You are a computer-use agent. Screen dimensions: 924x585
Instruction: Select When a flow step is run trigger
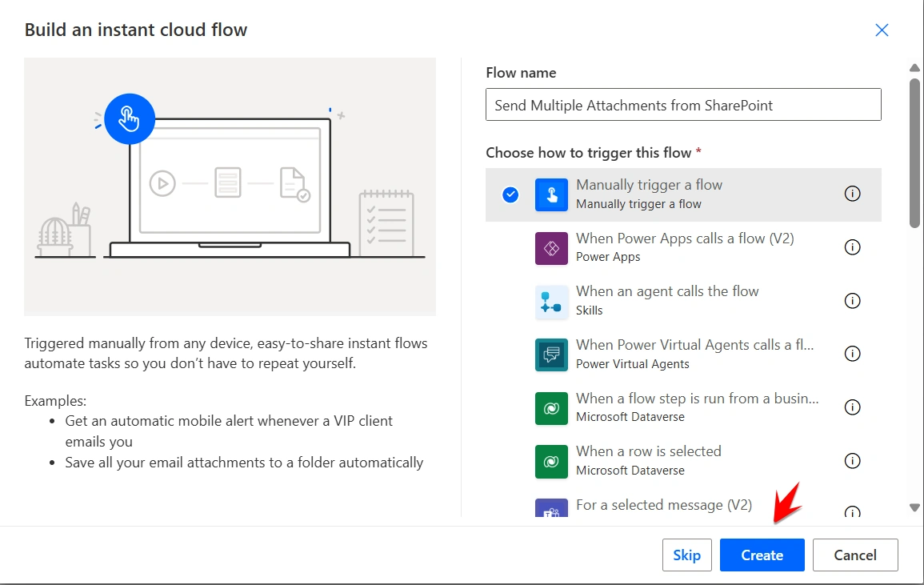tap(683, 408)
